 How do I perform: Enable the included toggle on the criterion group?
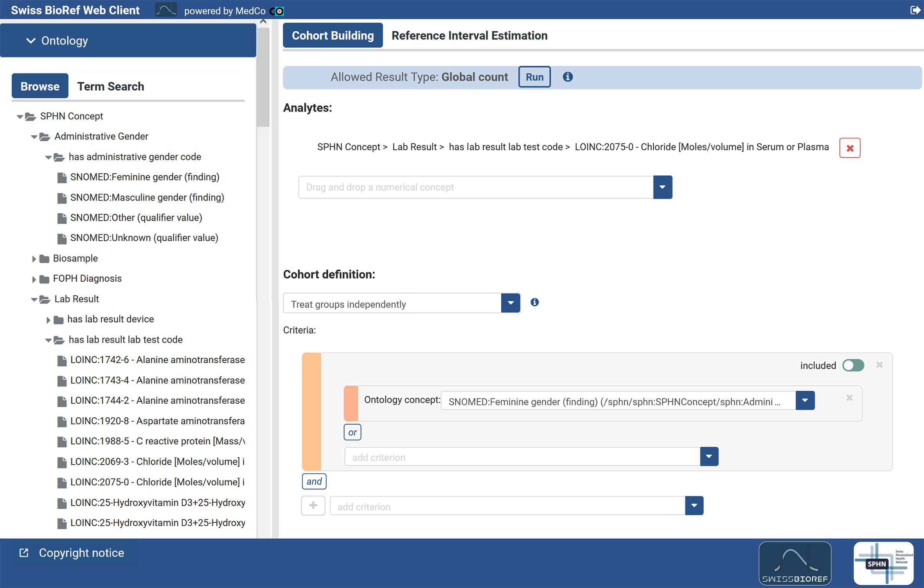point(853,365)
